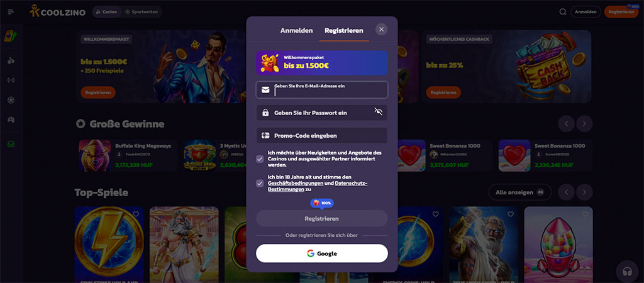Switch to the Anmelden tab

297,30
